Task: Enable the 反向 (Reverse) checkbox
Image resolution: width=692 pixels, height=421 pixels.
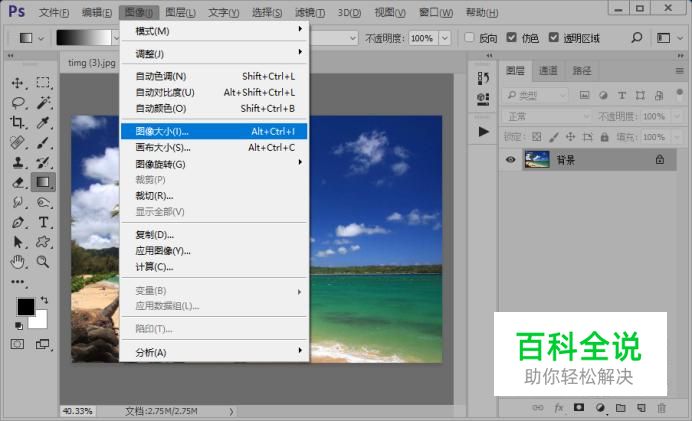Action: (470, 38)
